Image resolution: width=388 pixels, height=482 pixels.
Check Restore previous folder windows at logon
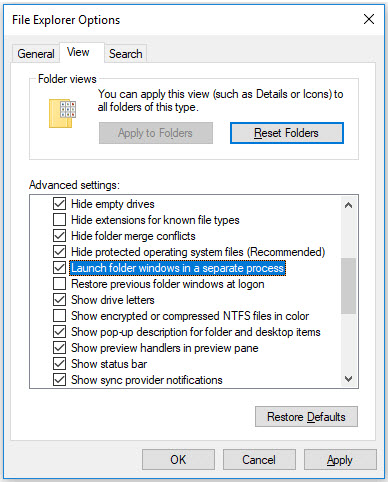(59, 284)
